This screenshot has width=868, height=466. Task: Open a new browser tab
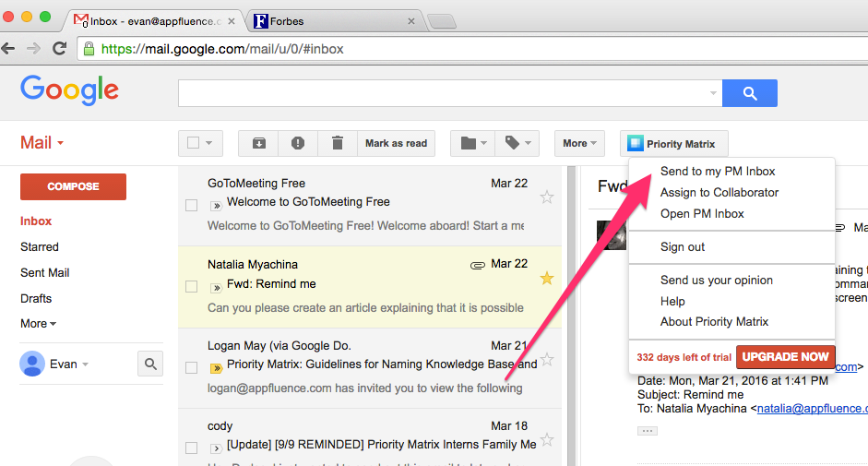442,21
